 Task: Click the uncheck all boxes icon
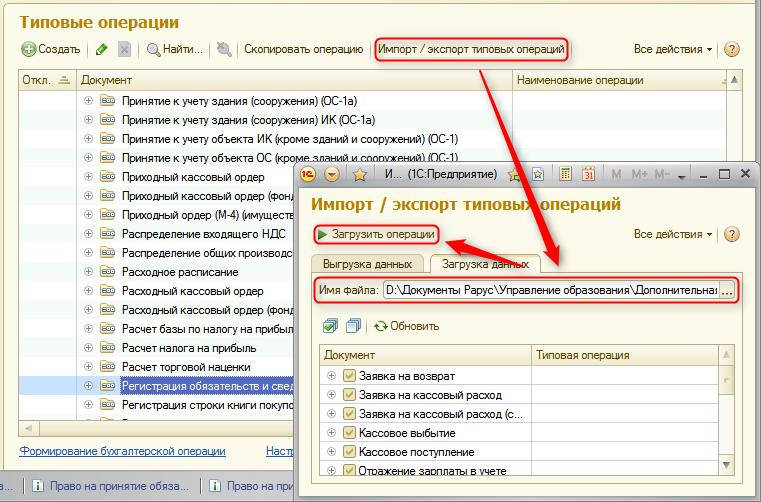(x=353, y=326)
